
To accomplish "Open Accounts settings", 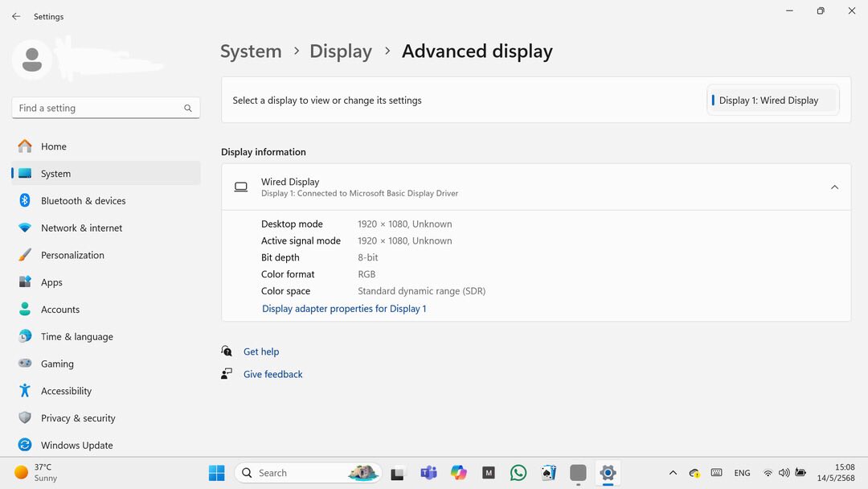I will click(106, 309).
